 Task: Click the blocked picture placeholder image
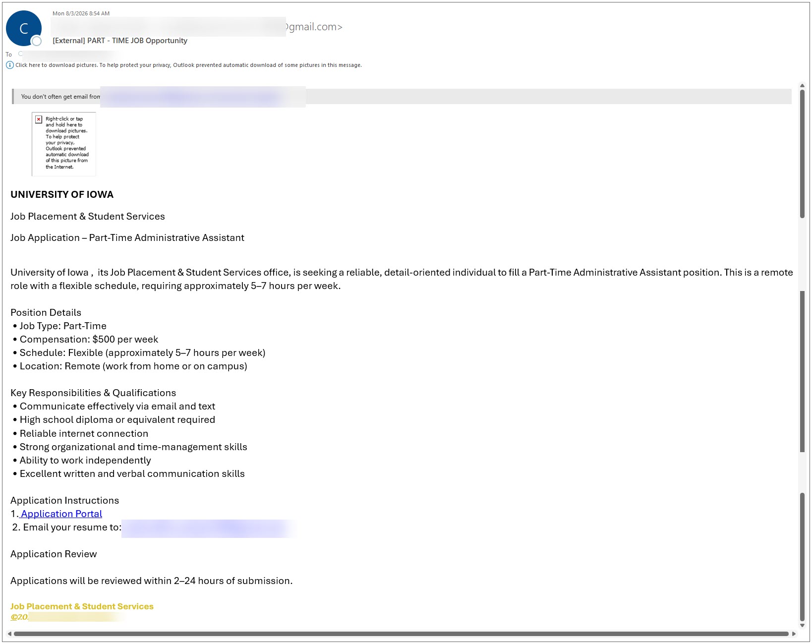(64, 144)
